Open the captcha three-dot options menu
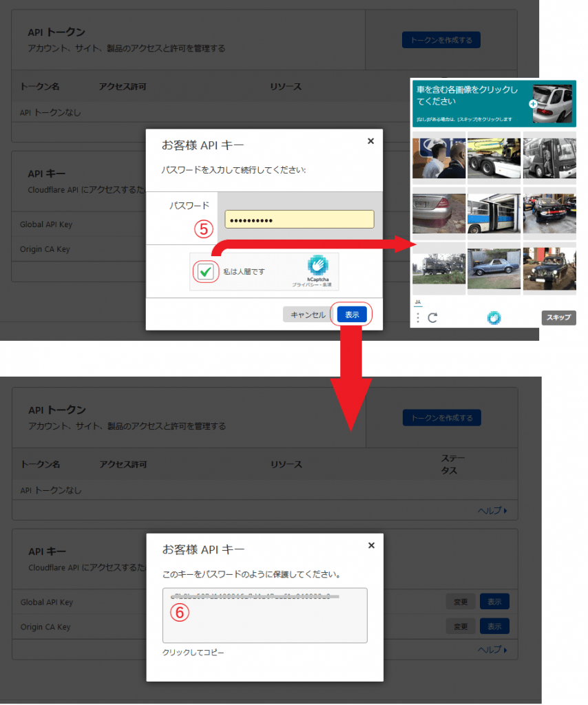588x705 pixels. click(x=417, y=317)
